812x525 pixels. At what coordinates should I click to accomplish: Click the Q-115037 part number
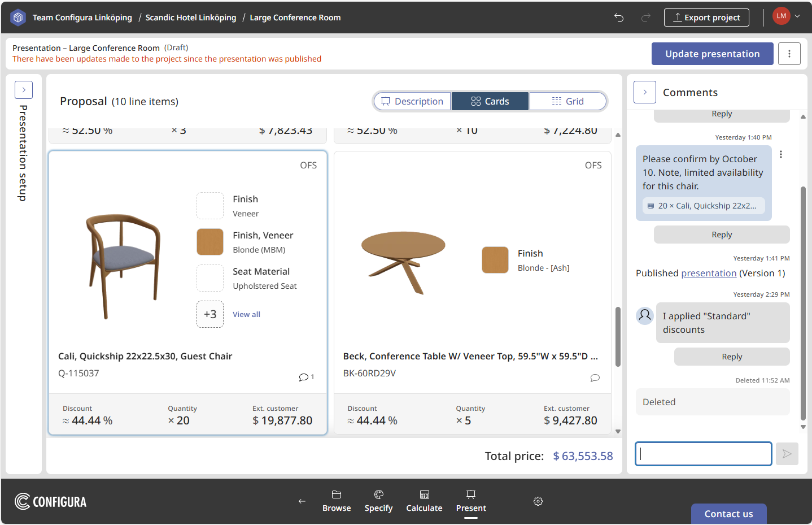pos(78,373)
